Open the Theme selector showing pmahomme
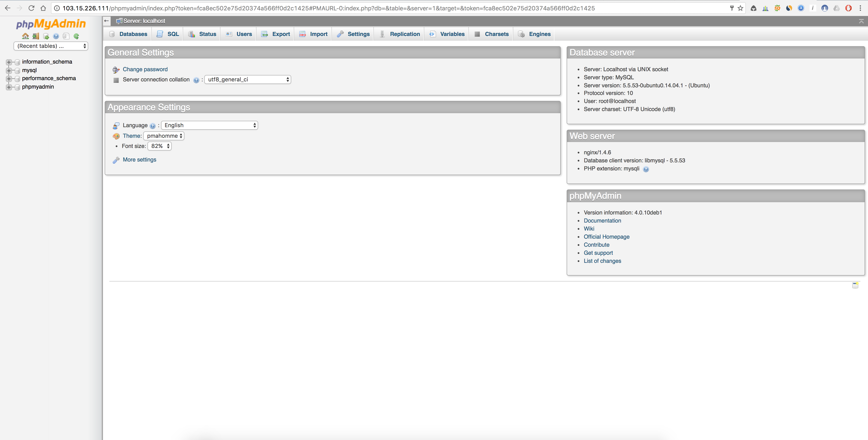 point(163,136)
